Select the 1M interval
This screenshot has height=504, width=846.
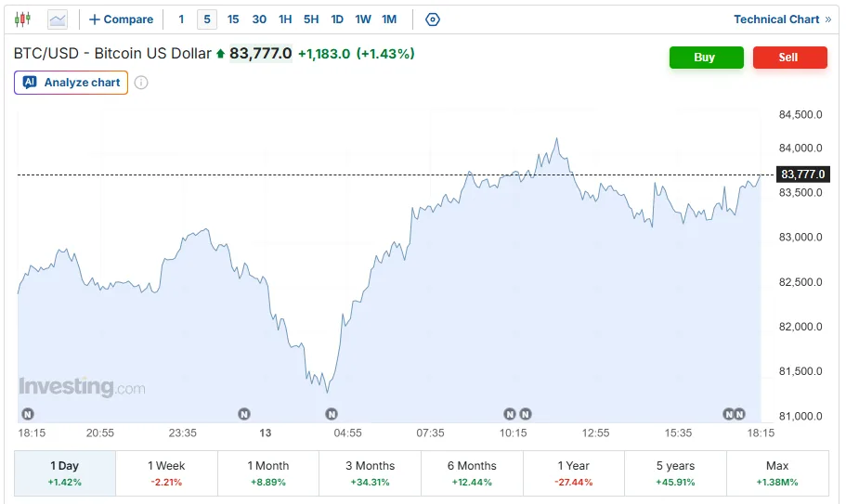pyautogui.click(x=389, y=19)
